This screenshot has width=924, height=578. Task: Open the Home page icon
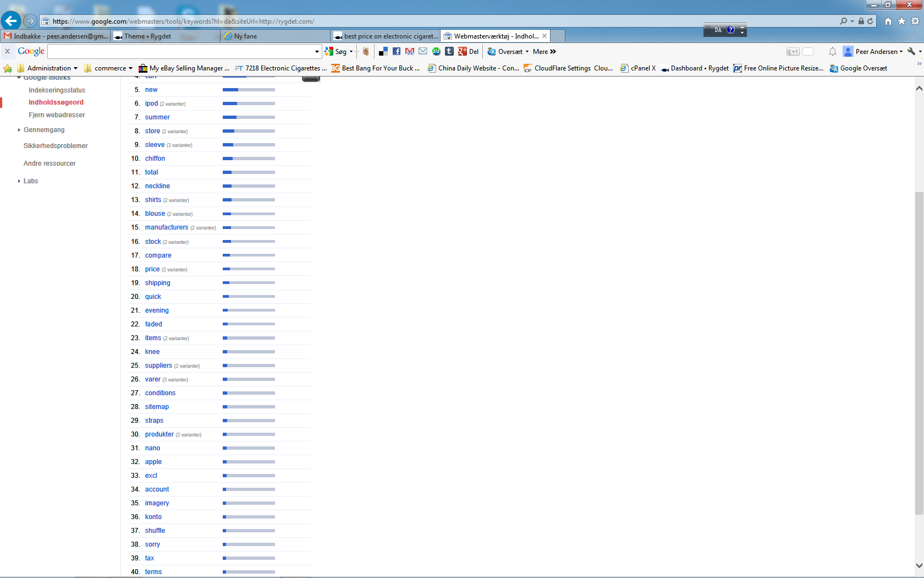[x=888, y=21]
